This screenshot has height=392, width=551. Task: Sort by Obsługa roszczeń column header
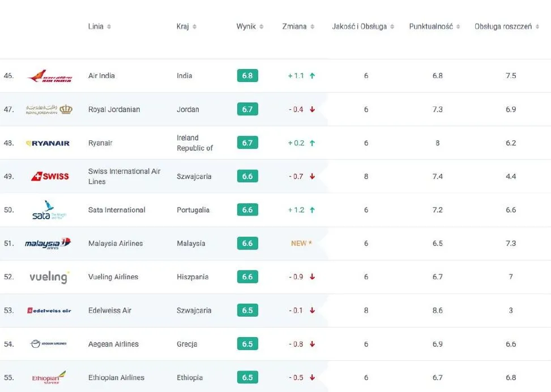pyautogui.click(x=507, y=27)
